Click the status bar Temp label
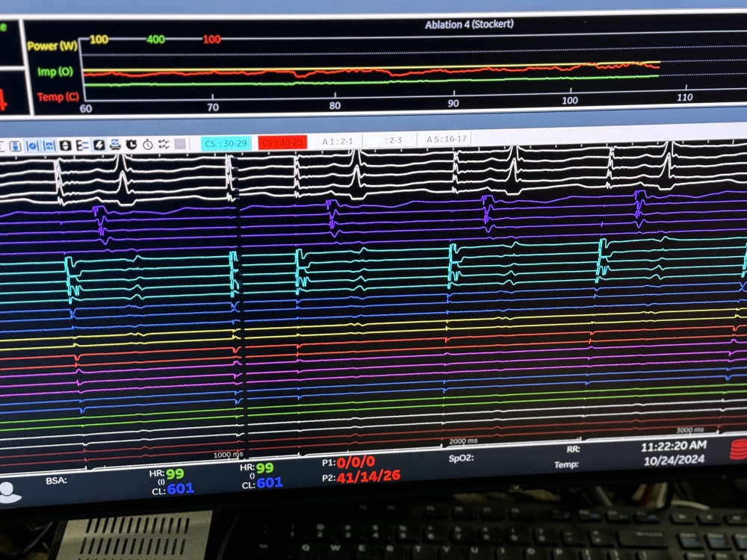This screenshot has height=560, width=747. pyautogui.click(x=566, y=464)
